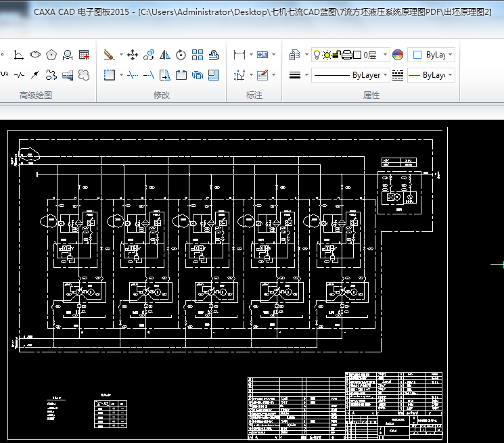Toggle layer freeze sun icon

pyautogui.click(x=327, y=55)
